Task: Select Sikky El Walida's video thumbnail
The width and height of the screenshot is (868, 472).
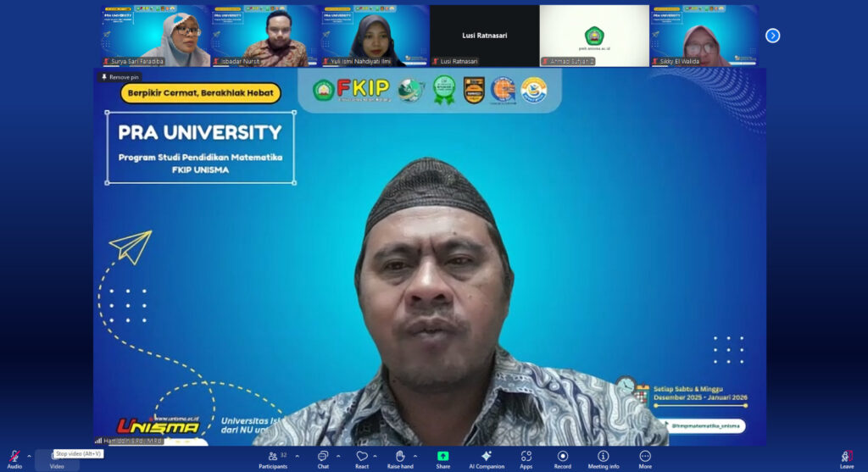Action: 704,36
